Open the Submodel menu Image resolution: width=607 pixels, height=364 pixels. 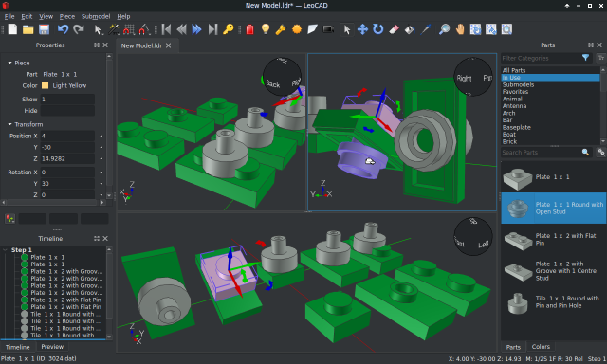tap(96, 16)
